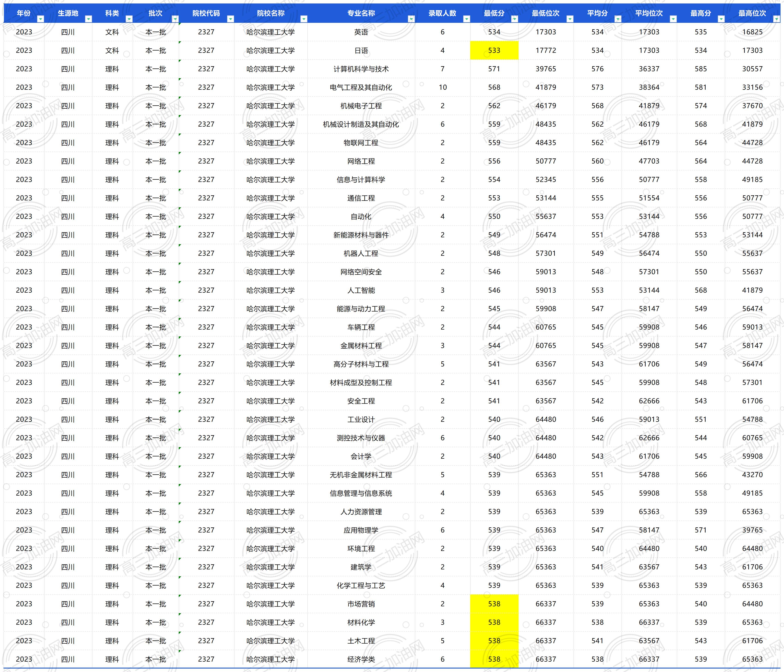
Task: Select the 585 highest score for 计算机科学与技术
Action: [x=701, y=69]
